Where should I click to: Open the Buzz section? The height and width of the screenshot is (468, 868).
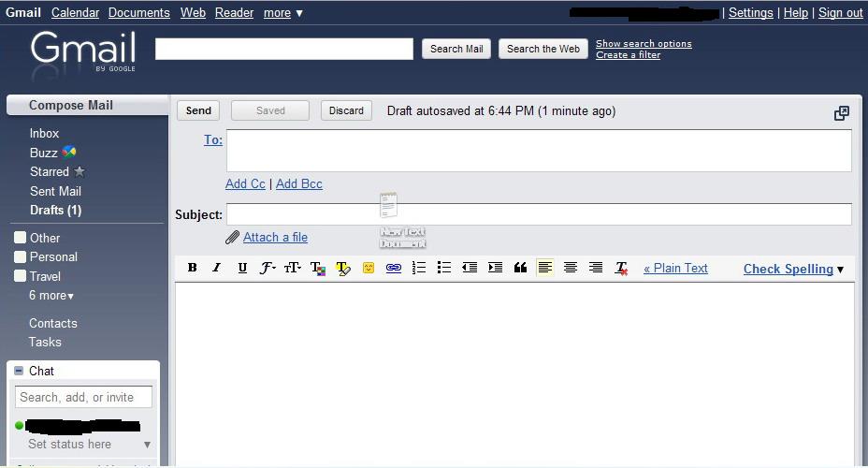pyautogui.click(x=44, y=153)
